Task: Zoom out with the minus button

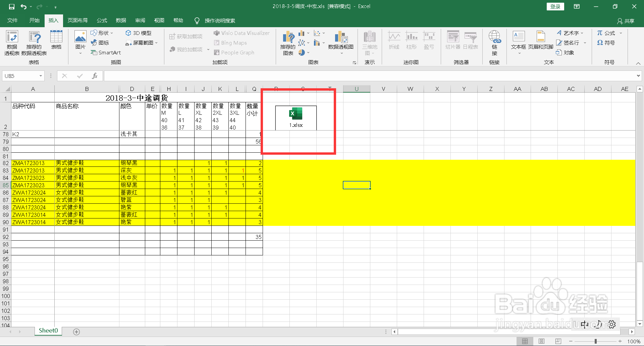Action: pos(571,341)
